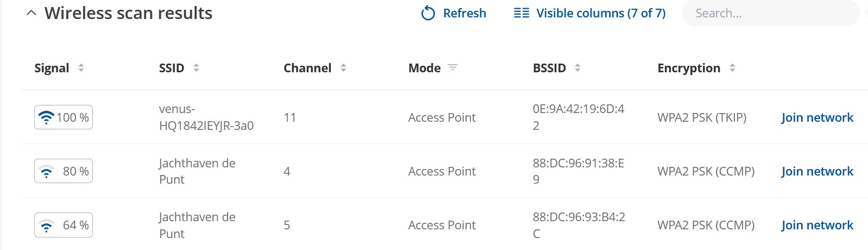
Task: Click the Encryption column sort arrows
Action: pyautogui.click(x=732, y=68)
